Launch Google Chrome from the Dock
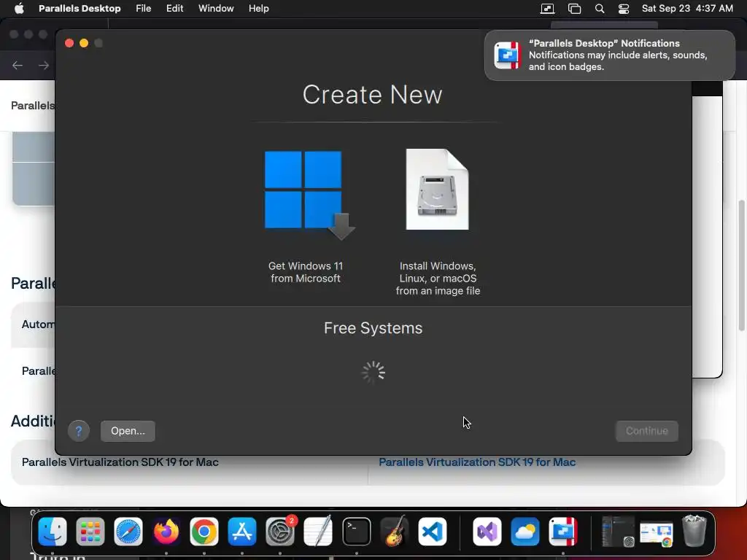The height and width of the screenshot is (560, 747). tap(204, 532)
